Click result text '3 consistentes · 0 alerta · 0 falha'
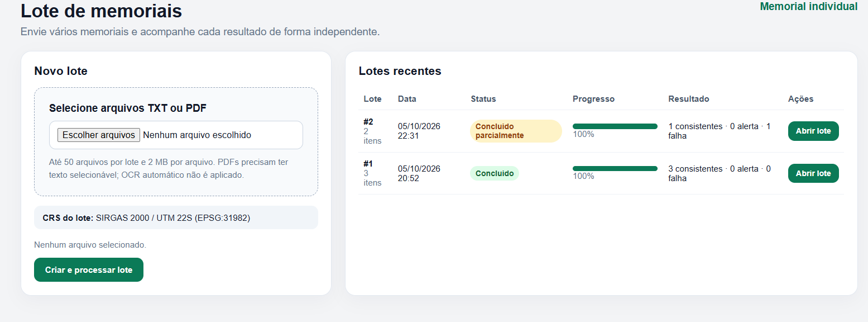 click(720, 173)
